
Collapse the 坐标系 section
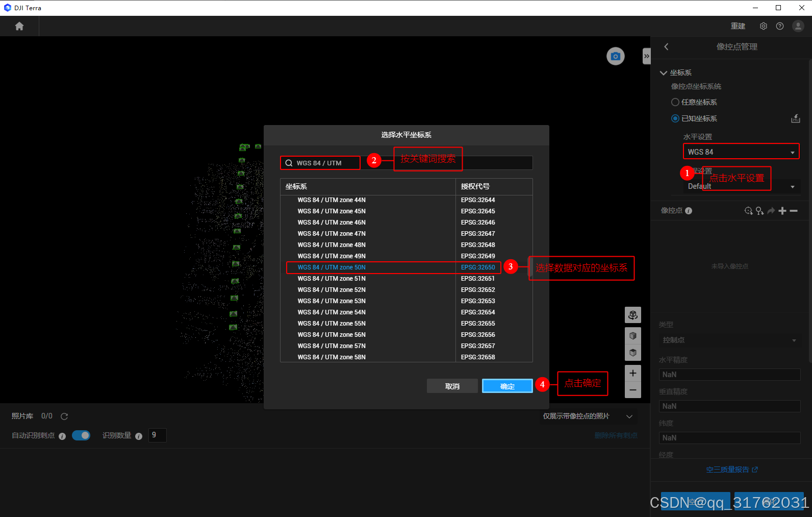coord(664,73)
